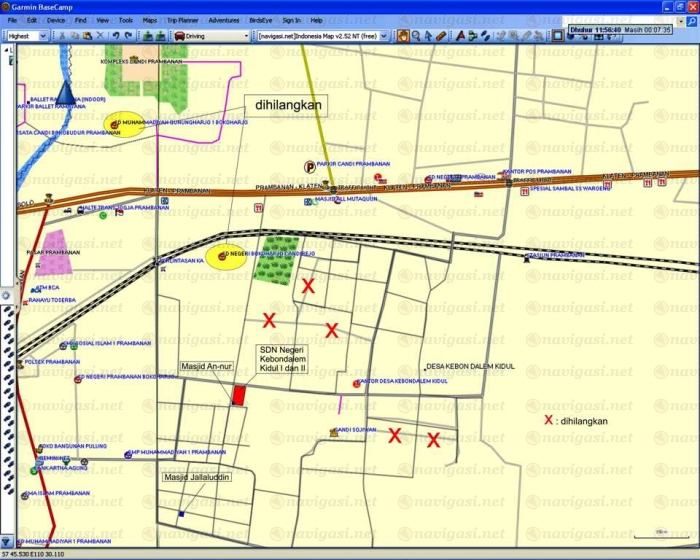Click the expand arrow on left panel divider
This screenshot has height=560, width=700.
tap(4, 296)
